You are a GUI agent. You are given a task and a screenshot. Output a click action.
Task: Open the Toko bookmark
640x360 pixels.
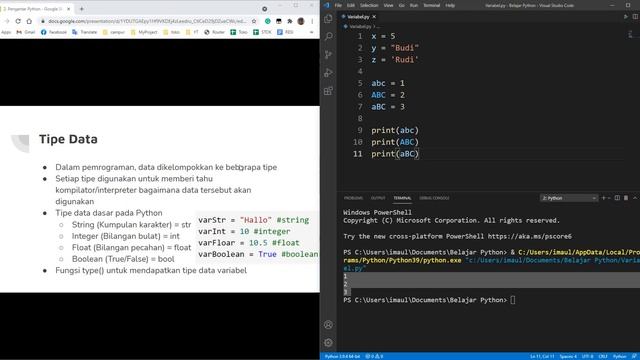point(239,32)
